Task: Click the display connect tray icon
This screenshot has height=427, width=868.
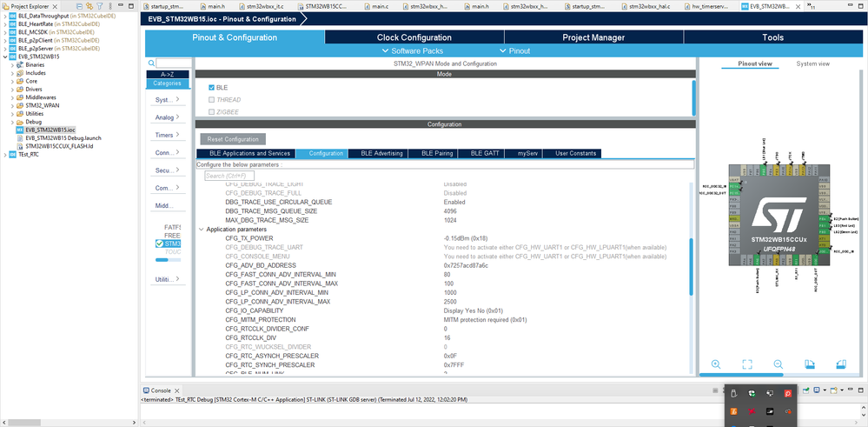Action: (x=770, y=393)
